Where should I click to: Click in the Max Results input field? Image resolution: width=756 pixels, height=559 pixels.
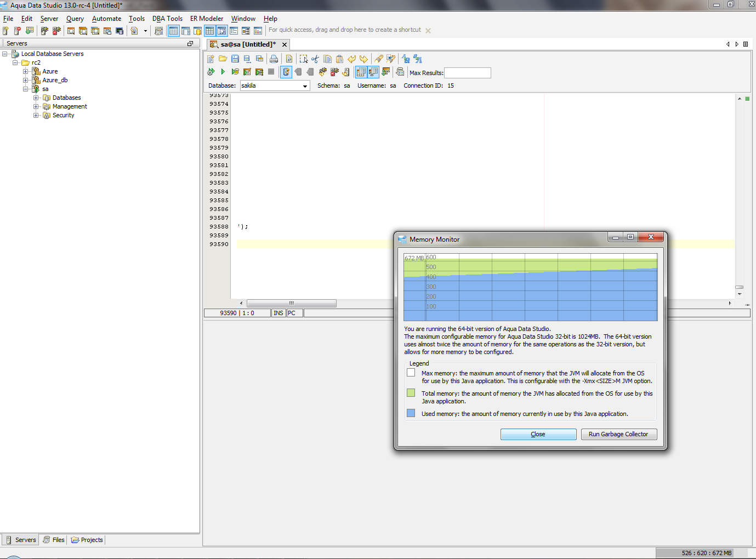tap(468, 73)
